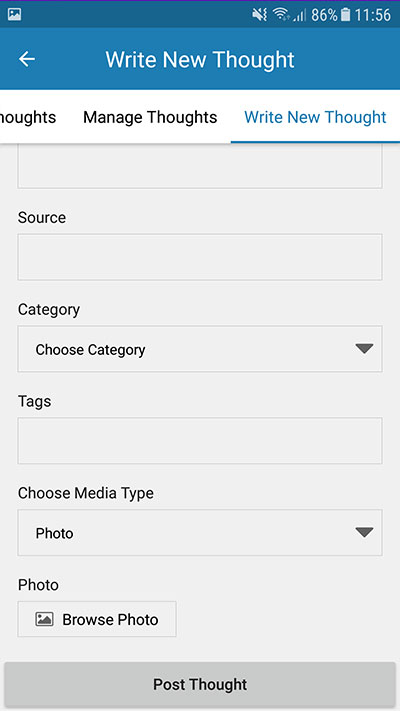This screenshot has width=400, height=711.
Task: Focus the Tags input field
Action: [x=200, y=441]
